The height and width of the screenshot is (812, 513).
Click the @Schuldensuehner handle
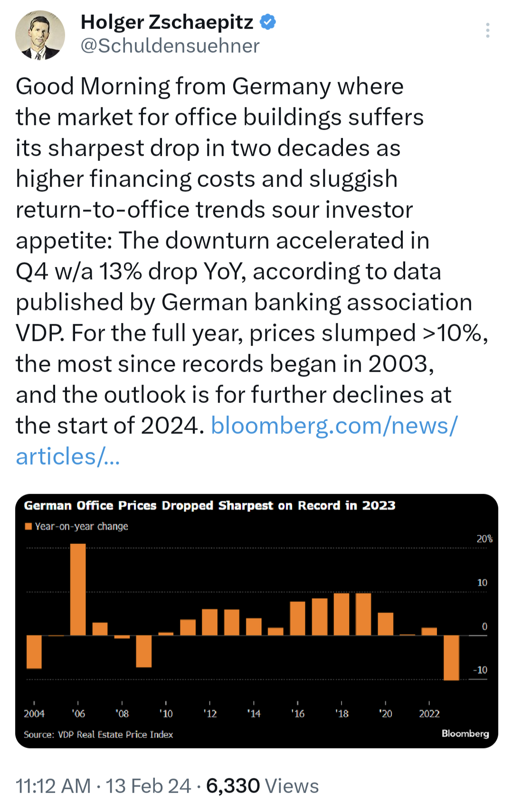(170, 46)
